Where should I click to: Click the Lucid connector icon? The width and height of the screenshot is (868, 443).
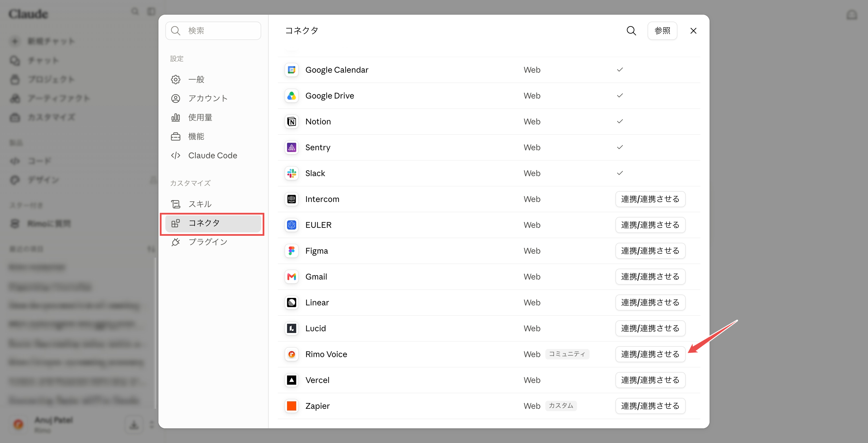(x=291, y=328)
